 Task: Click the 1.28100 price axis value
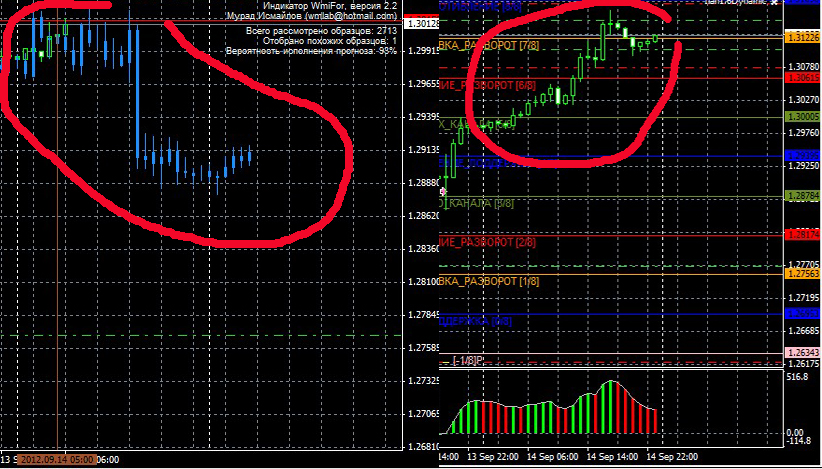pyautogui.click(x=424, y=282)
